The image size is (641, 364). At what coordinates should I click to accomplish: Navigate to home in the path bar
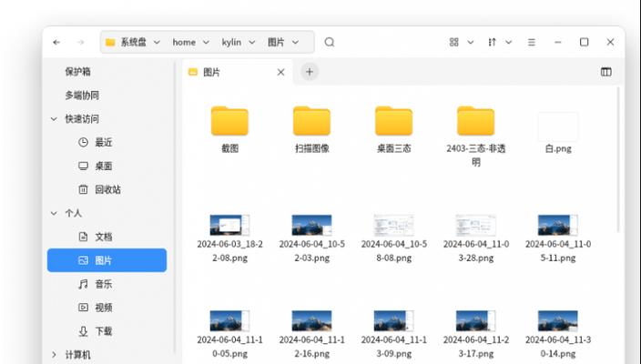pos(184,42)
